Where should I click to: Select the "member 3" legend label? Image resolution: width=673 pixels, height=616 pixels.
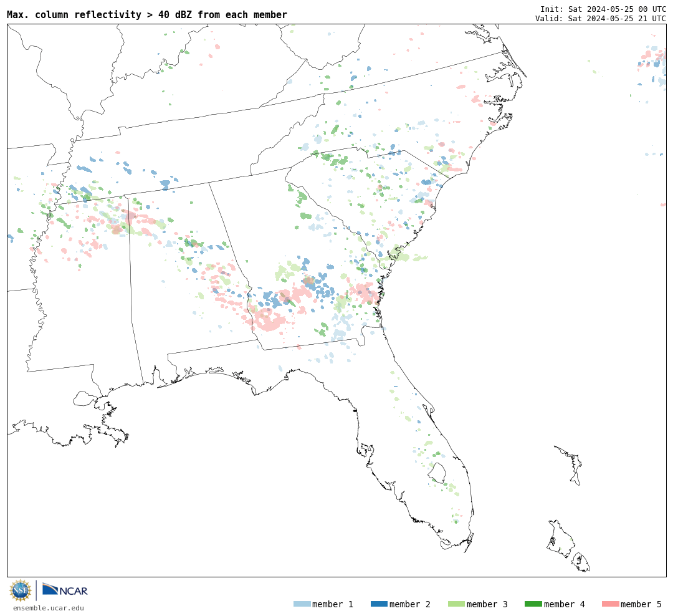(x=487, y=604)
